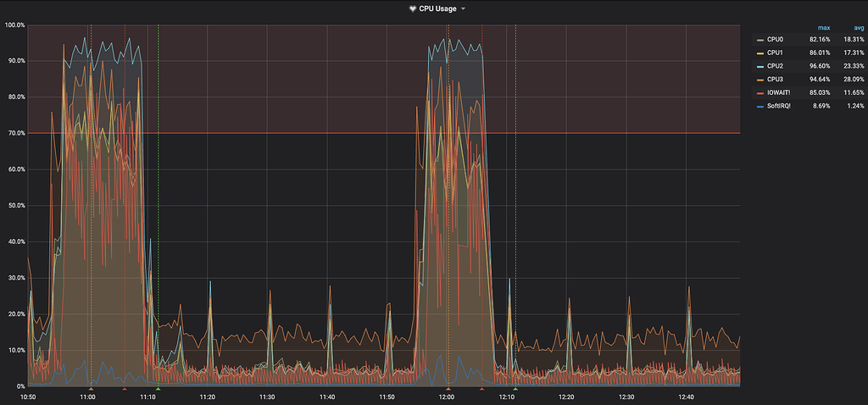Toggle the CPU2 series in the legend
Image resolution: width=868 pixels, height=405 pixels.
775,66
